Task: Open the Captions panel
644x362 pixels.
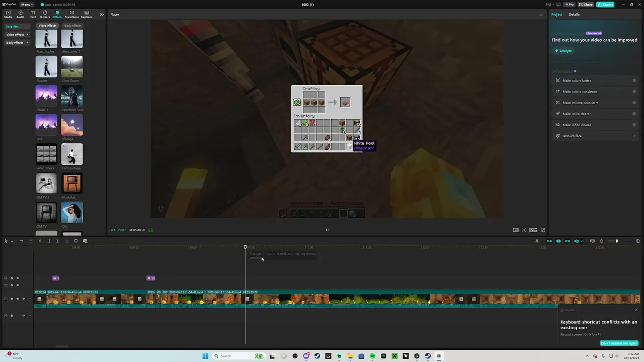Action: [x=87, y=14]
